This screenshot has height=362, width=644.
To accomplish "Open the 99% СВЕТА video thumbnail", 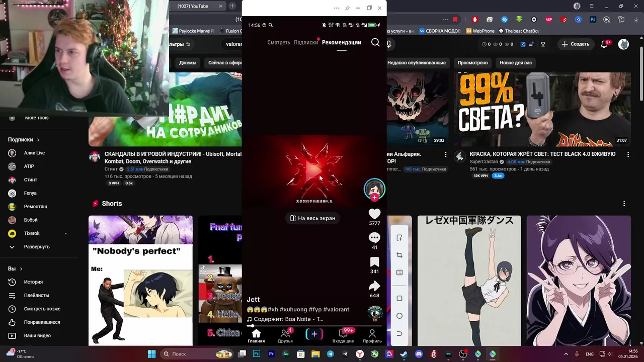I will 542,109.
